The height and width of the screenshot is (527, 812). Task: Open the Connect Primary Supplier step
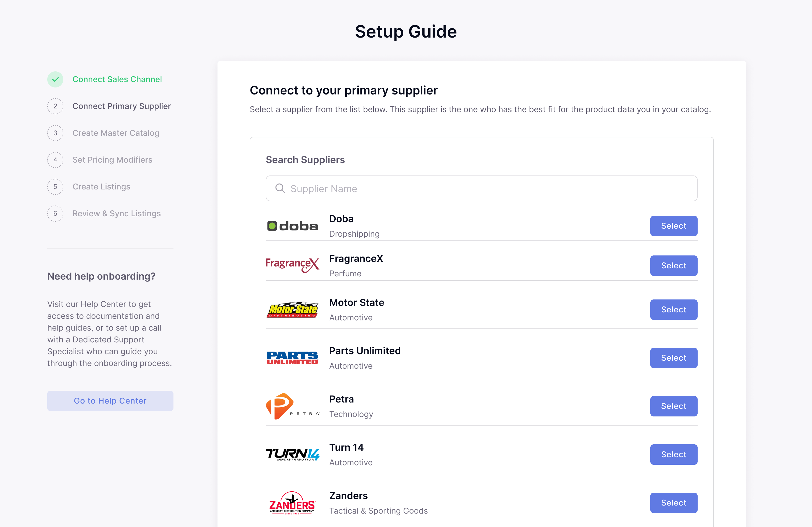pyautogui.click(x=121, y=106)
